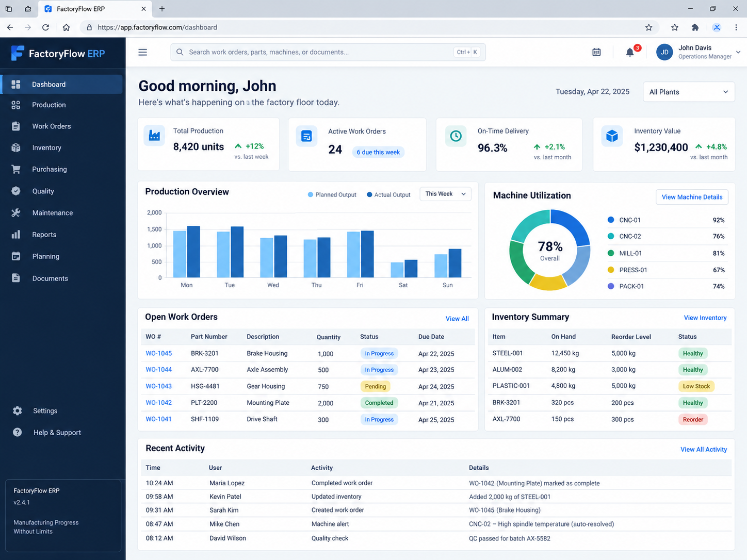Click the Total Production factory icon
Image resolution: width=747 pixels, height=560 pixels.
click(x=154, y=136)
